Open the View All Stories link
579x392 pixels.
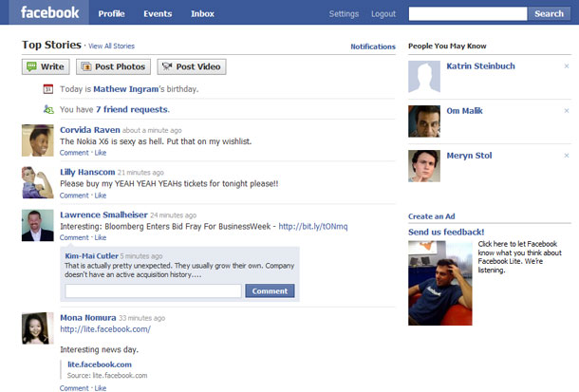[111, 47]
